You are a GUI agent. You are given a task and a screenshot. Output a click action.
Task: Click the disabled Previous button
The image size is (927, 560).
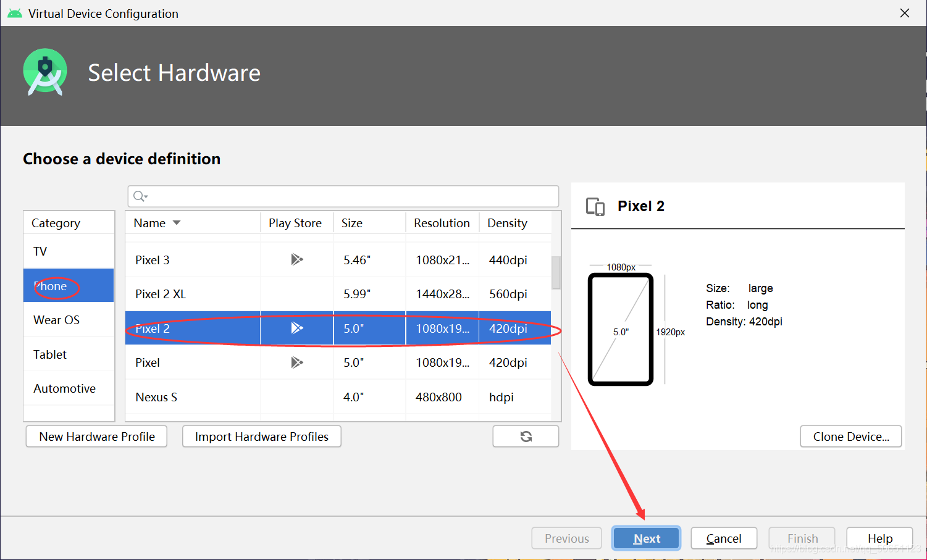point(566,538)
